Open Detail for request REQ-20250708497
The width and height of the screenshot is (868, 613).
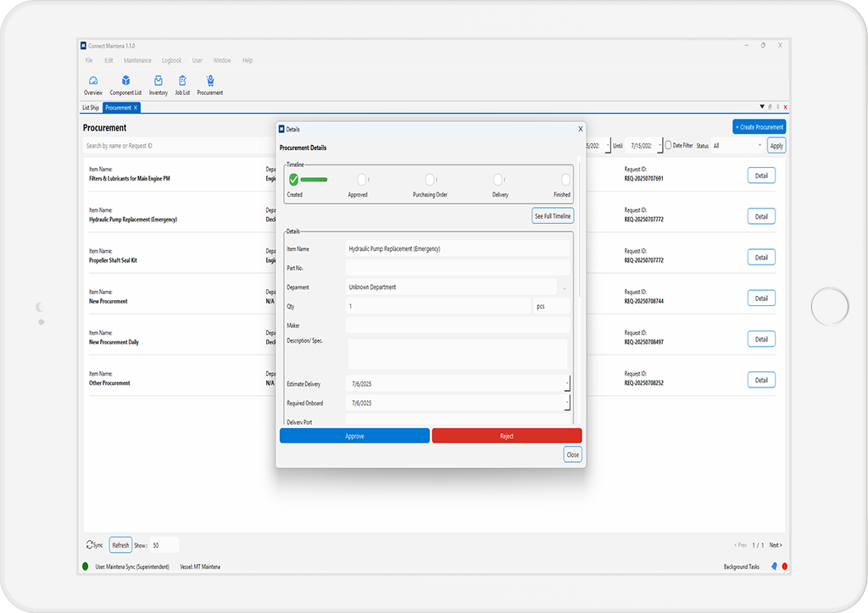pos(761,339)
